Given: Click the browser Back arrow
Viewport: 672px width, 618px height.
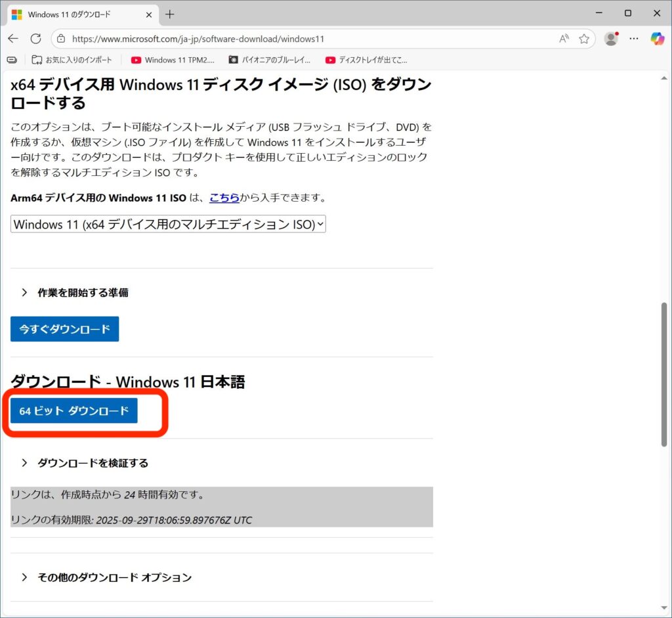Looking at the screenshot, I should coord(13,39).
